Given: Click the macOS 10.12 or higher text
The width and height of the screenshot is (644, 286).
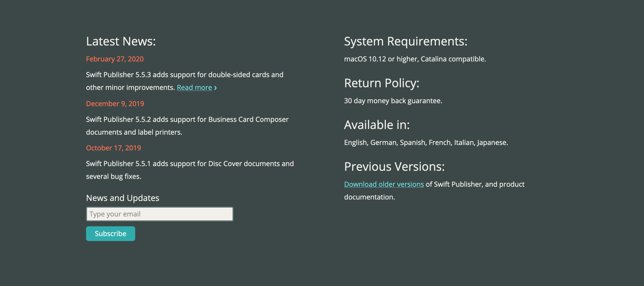Looking at the screenshot, I should 415,59.
